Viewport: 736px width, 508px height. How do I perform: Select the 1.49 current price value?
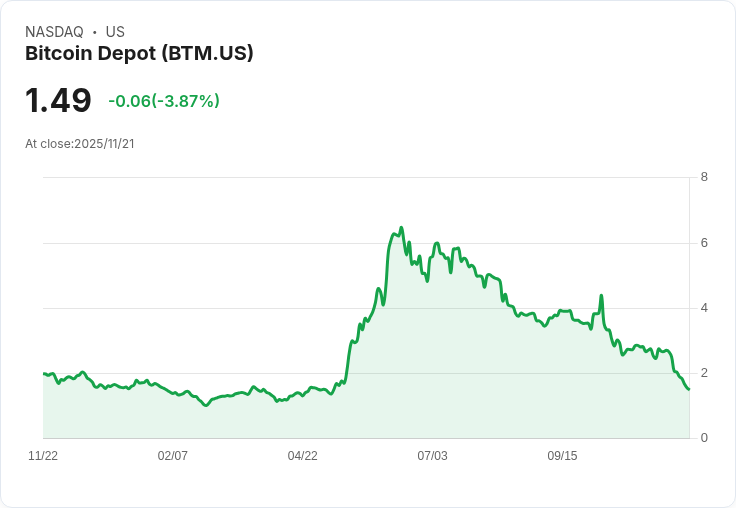click(58, 100)
